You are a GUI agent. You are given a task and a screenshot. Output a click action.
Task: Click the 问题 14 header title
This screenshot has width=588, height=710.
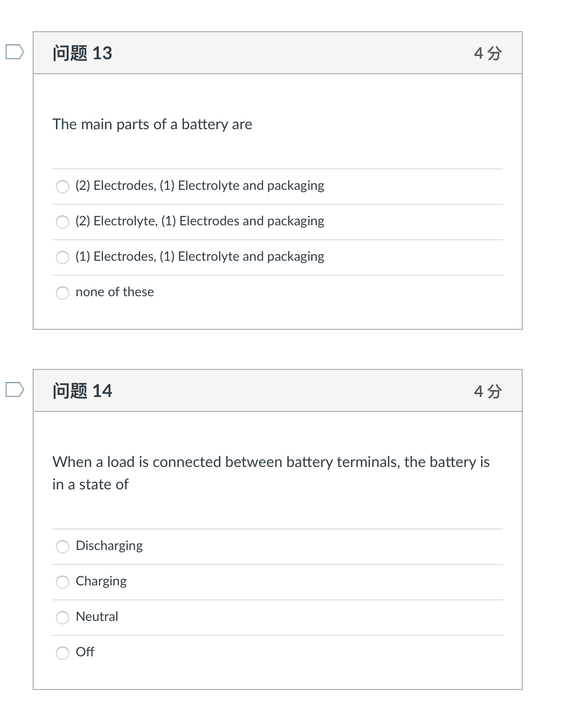tap(82, 391)
